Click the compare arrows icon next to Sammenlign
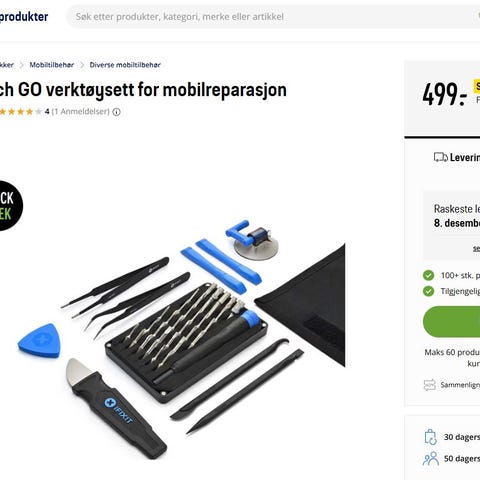 (430, 385)
